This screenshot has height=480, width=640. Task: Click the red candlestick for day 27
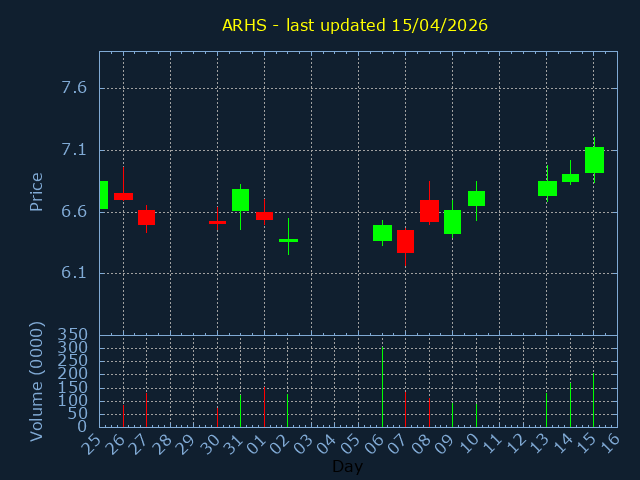coord(146,217)
